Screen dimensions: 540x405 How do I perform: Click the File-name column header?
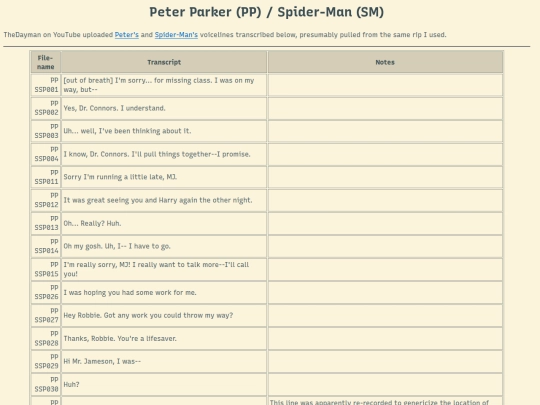coord(46,62)
